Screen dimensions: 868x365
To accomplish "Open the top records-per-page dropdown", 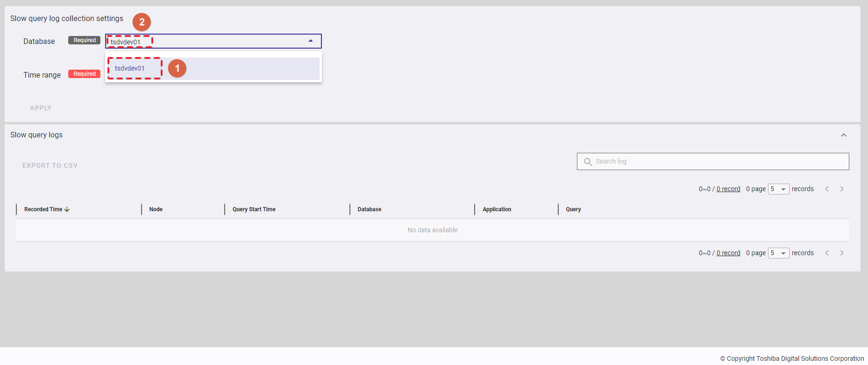I will [778, 189].
